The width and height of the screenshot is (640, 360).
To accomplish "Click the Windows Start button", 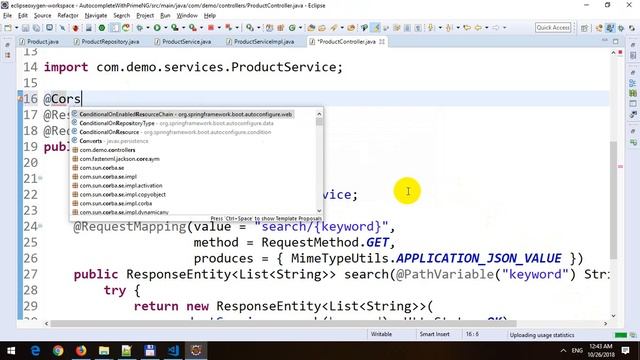I will click(11, 351).
